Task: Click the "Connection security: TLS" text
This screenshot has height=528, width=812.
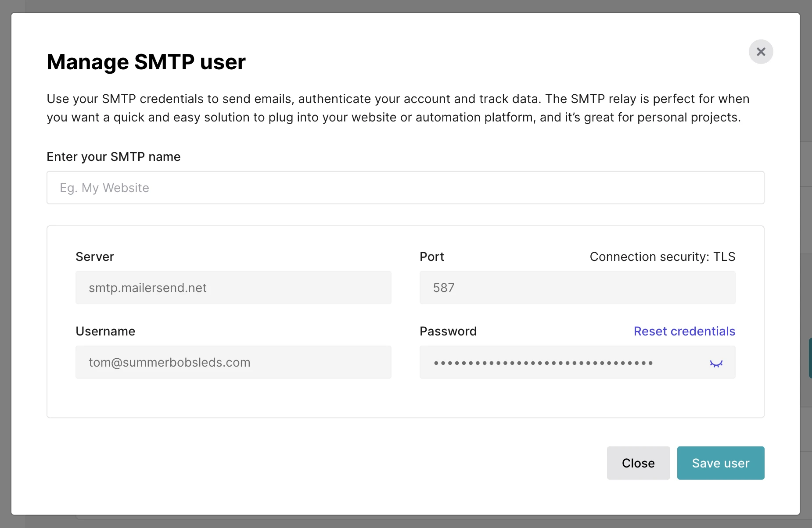Action: click(x=662, y=257)
